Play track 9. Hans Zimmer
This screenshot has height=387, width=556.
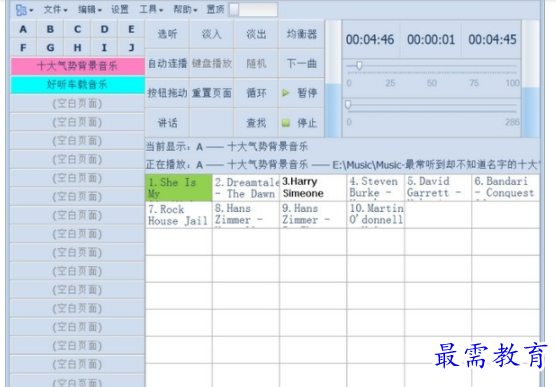click(x=313, y=215)
